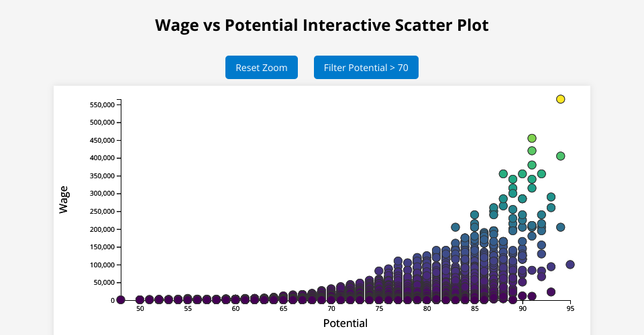Select the highest point at potential 85
The height and width of the screenshot is (335, 644).
(474, 215)
